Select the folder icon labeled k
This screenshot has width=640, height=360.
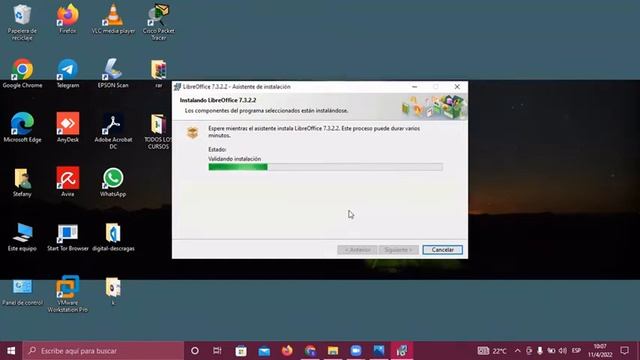[113, 291]
